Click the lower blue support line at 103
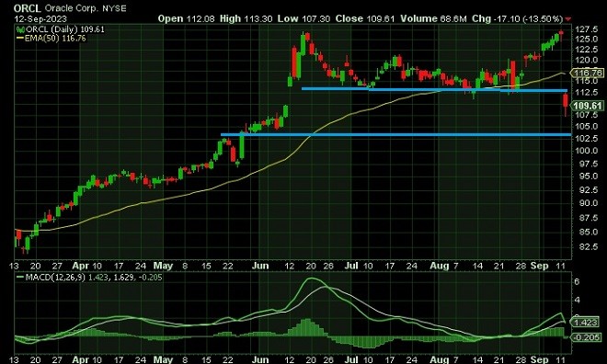Screen dimensions: 607x364 (396, 134)
